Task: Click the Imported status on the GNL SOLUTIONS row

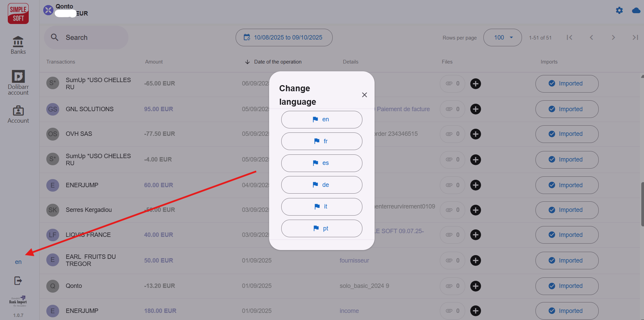Action: 567,109
